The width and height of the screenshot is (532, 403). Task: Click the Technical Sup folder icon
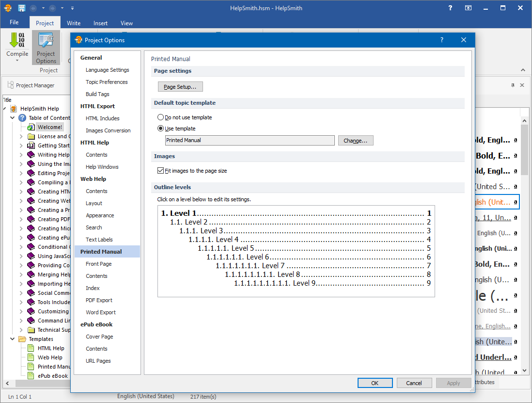(x=31, y=330)
